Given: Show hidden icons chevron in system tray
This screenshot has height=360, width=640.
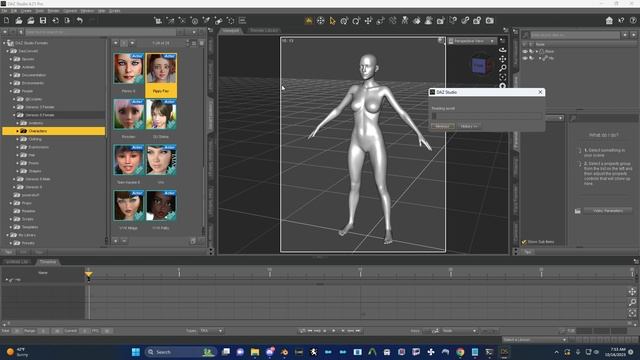Looking at the screenshot, I should click(x=556, y=352).
